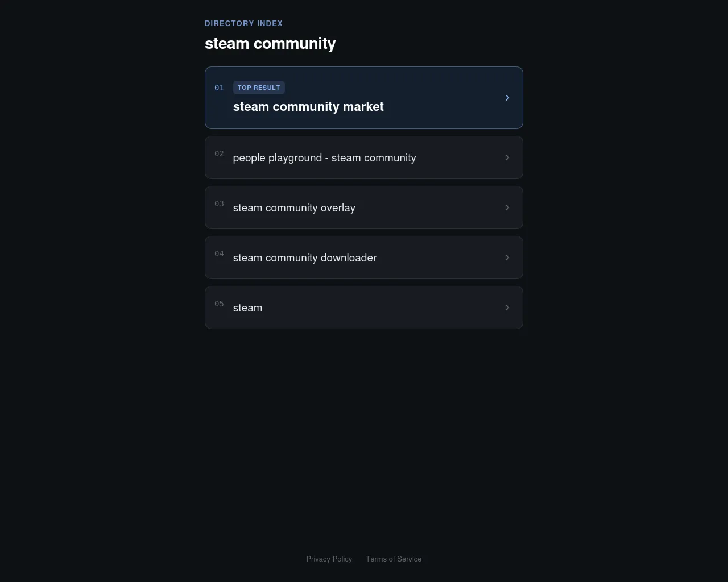Image resolution: width=728 pixels, height=582 pixels.
Task: Click the chevron in the steam row
Action: [507, 307]
